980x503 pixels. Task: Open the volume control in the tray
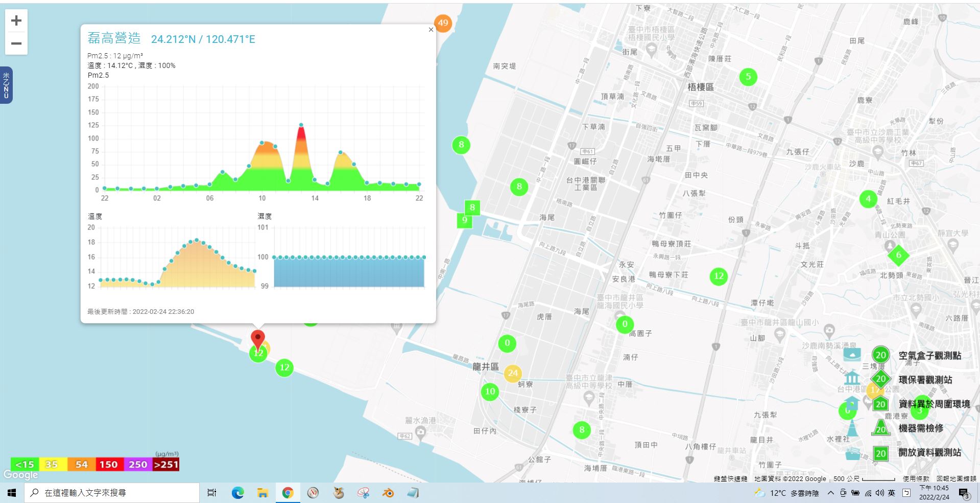(879, 493)
